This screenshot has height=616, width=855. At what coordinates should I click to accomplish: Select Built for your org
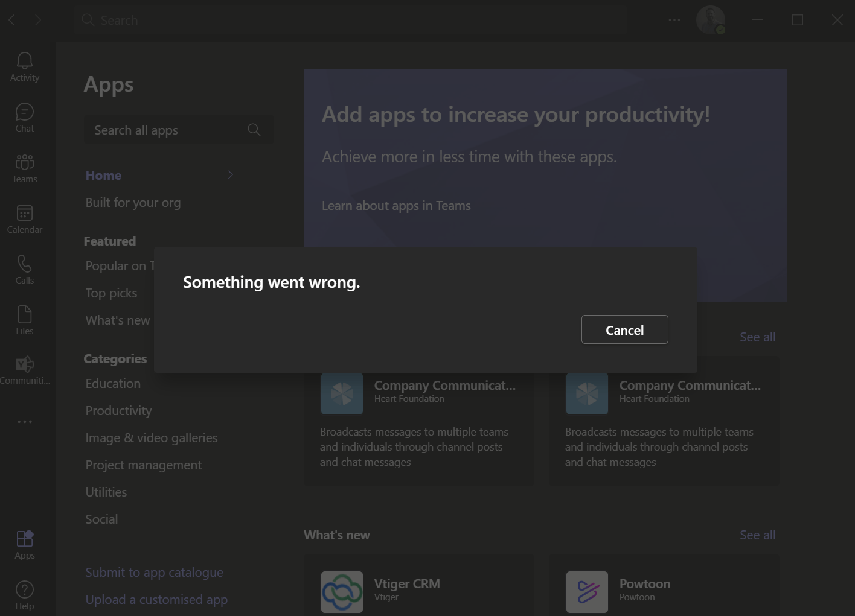coord(133,203)
